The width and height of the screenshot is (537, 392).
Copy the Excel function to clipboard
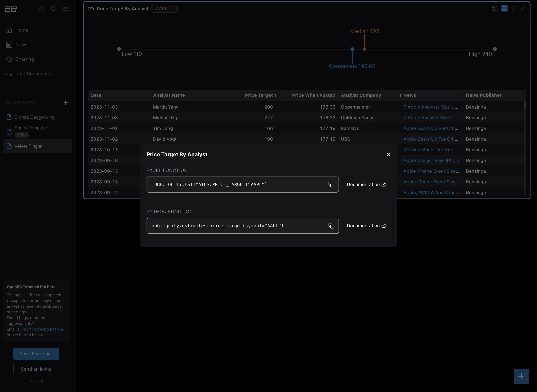[331, 185]
